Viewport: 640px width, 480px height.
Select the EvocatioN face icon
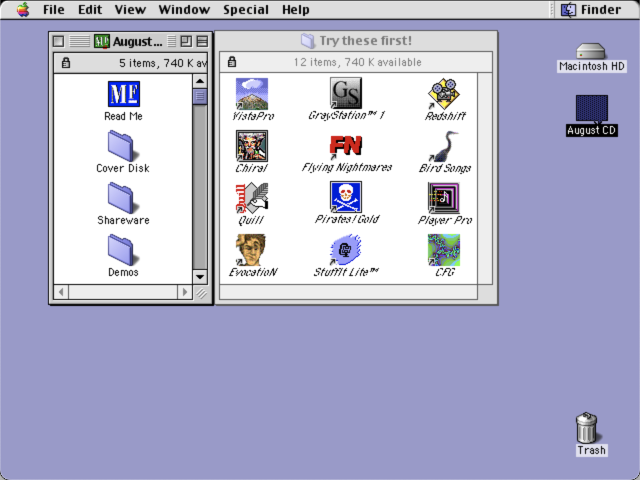click(x=252, y=250)
